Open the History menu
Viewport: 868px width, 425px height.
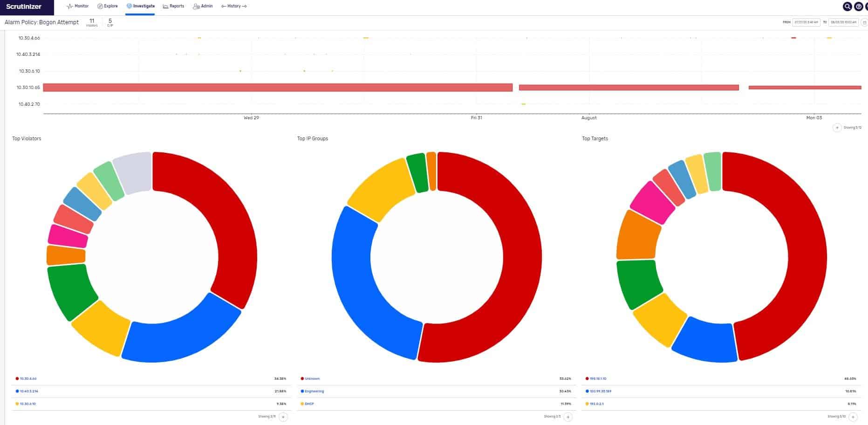[x=234, y=7]
